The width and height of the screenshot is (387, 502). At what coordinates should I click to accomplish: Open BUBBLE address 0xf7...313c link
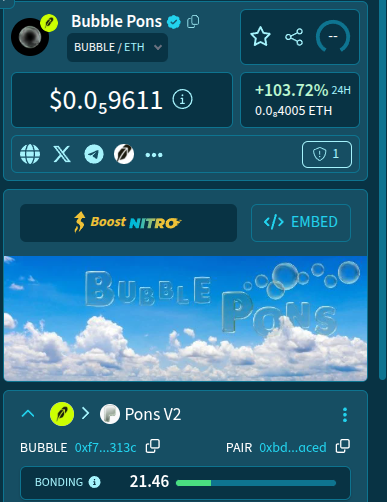point(105,447)
